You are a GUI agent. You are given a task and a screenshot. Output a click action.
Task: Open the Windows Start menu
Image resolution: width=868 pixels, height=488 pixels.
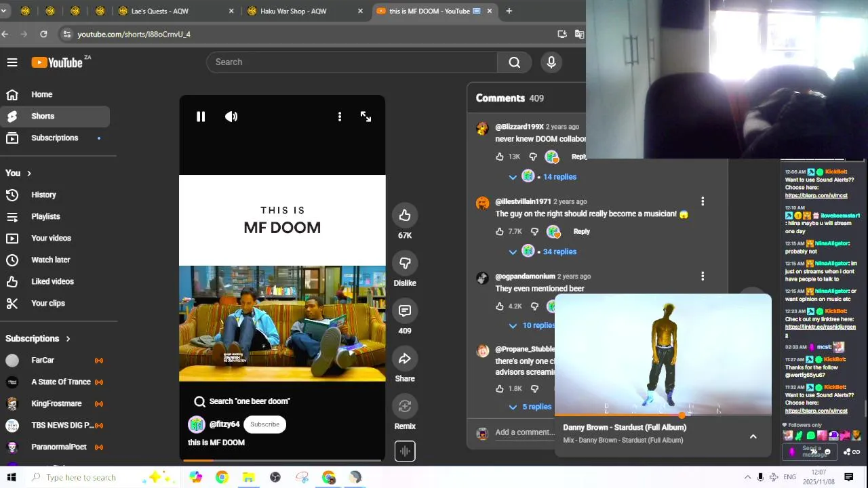tap(12, 477)
